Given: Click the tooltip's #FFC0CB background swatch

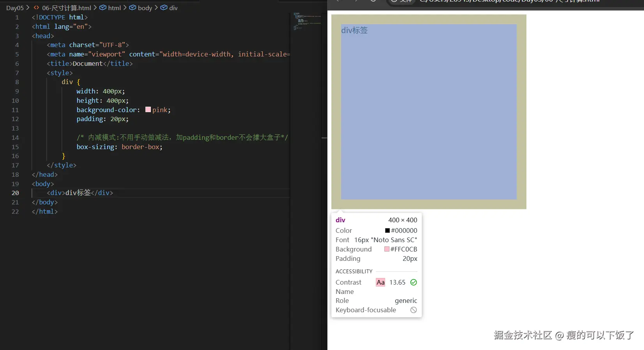Looking at the screenshot, I should (x=387, y=249).
